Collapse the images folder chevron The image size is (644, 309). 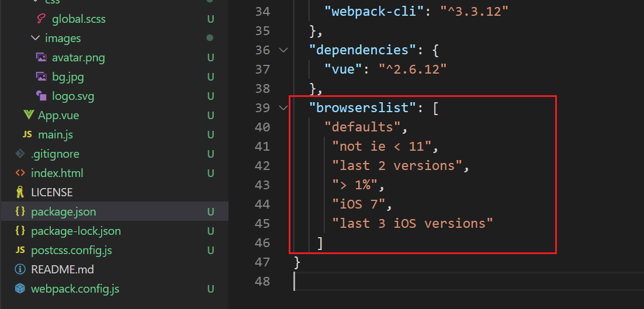(x=35, y=38)
